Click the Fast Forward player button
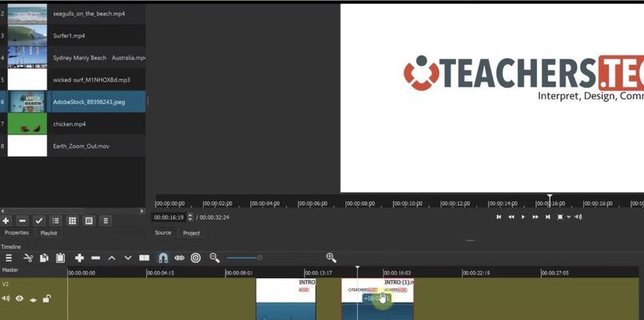This screenshot has width=644, height=320. (535, 217)
